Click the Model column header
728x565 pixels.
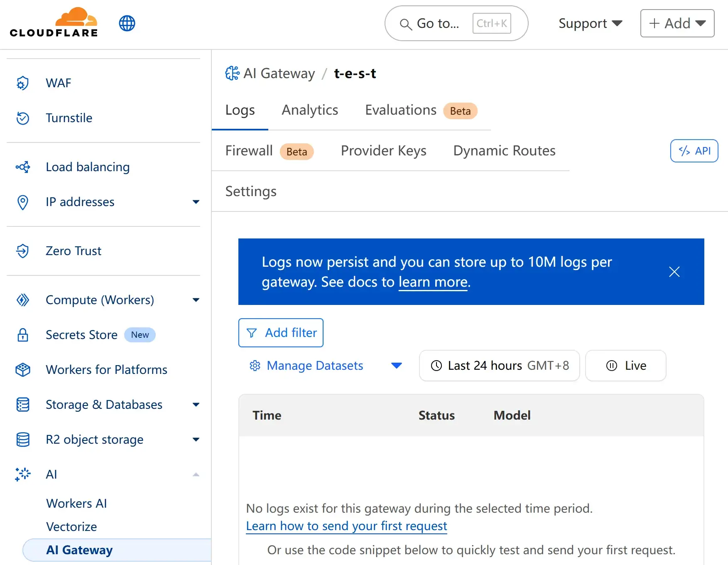pyautogui.click(x=512, y=415)
